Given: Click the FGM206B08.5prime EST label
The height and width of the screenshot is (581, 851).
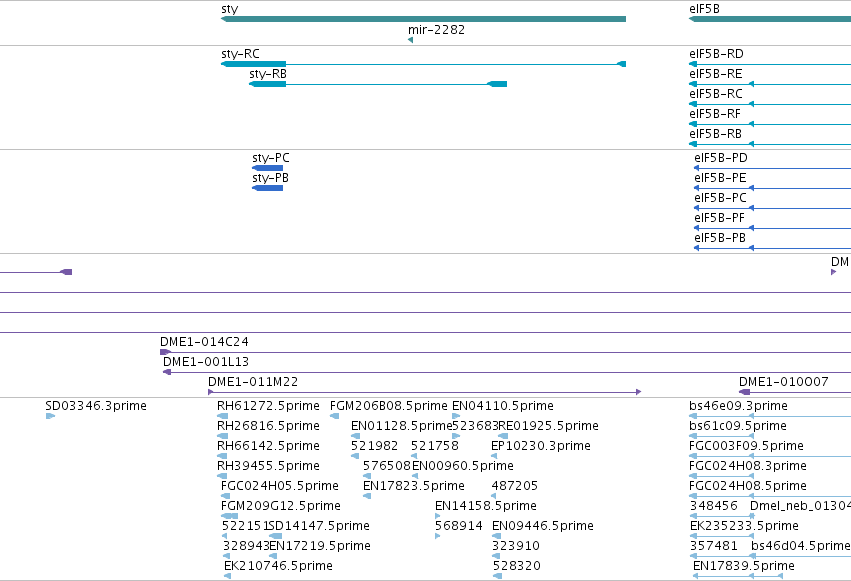Looking at the screenshot, I should point(389,406).
